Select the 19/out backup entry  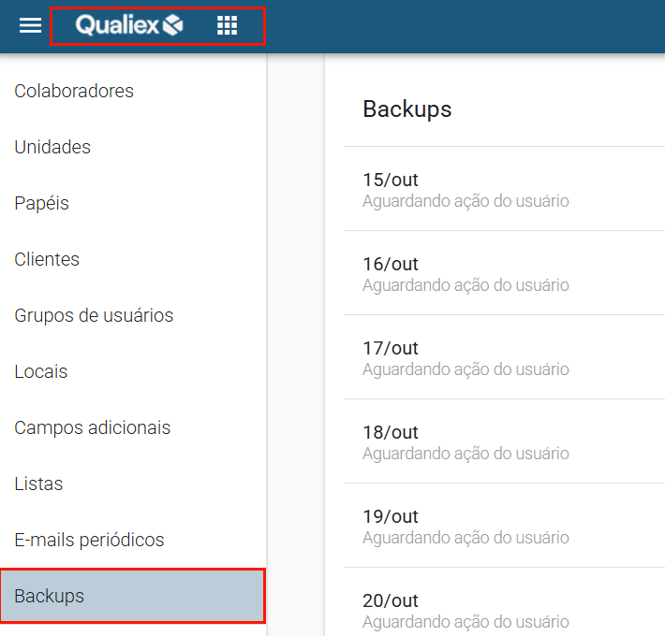[x=500, y=525]
